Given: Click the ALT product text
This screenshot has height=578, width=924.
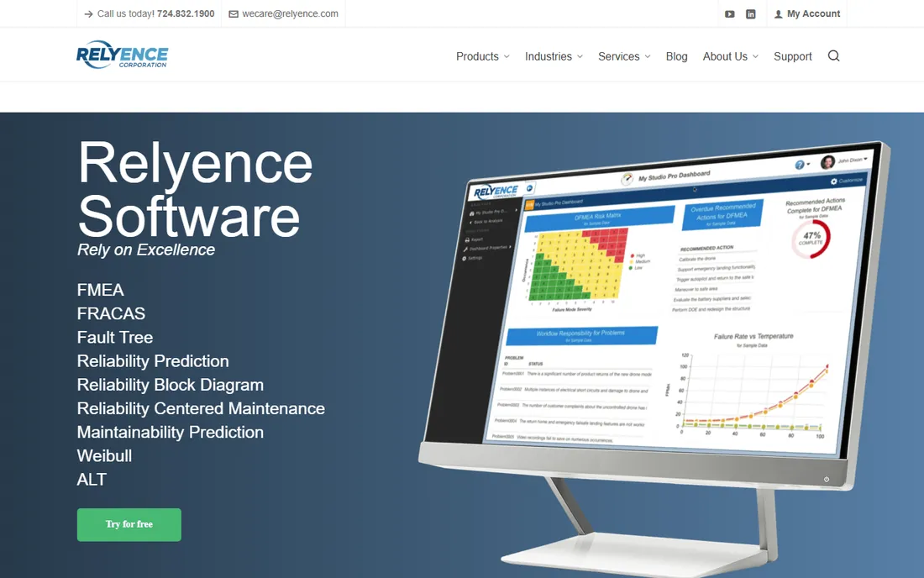Looking at the screenshot, I should coord(92,479).
